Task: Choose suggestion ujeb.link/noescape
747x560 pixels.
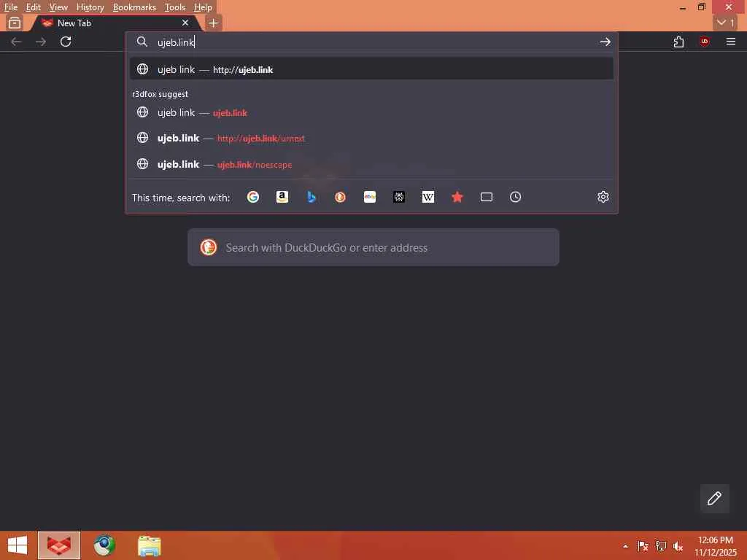Action: (x=371, y=164)
